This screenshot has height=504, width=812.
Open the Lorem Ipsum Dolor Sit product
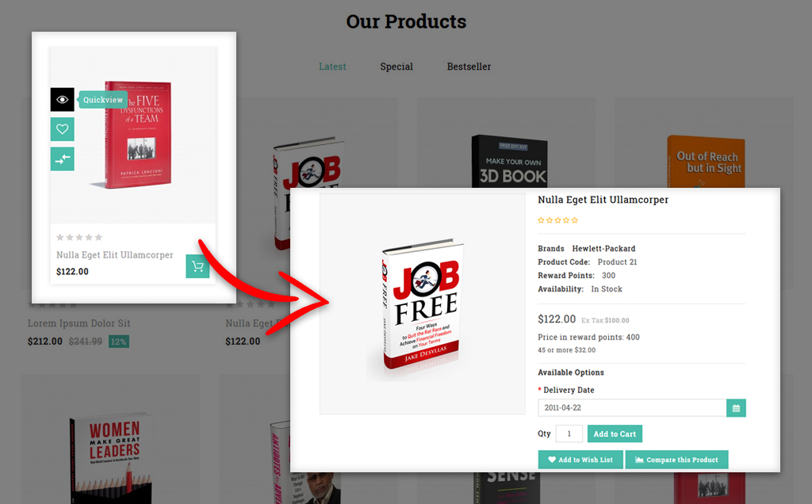79,323
